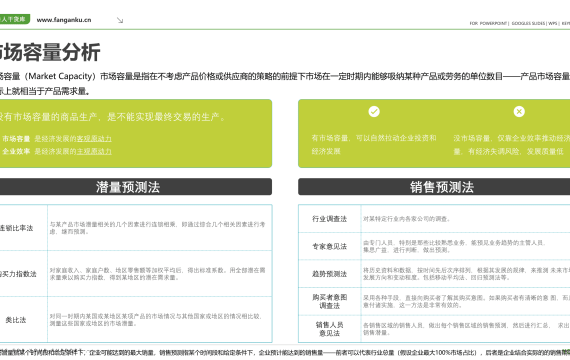Screen dimensions: 570x360
Task: Click the underlined 客观原动力 text
Action: 94,139
